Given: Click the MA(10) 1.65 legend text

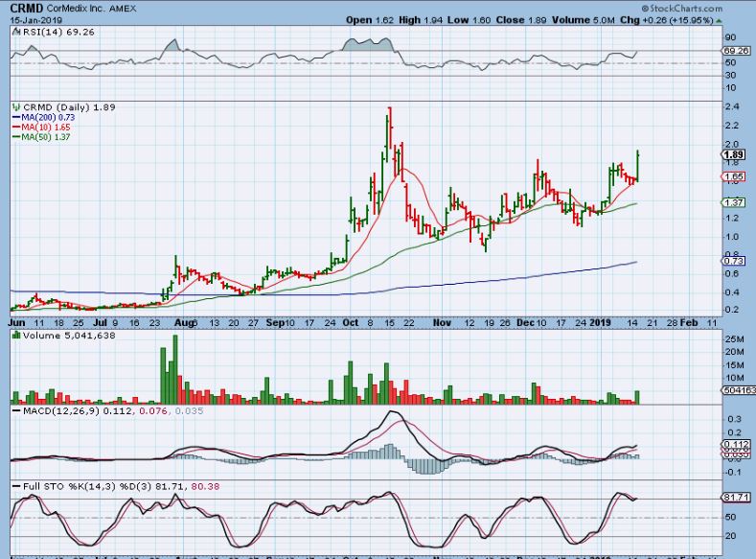Looking at the screenshot, I should click(45, 128).
